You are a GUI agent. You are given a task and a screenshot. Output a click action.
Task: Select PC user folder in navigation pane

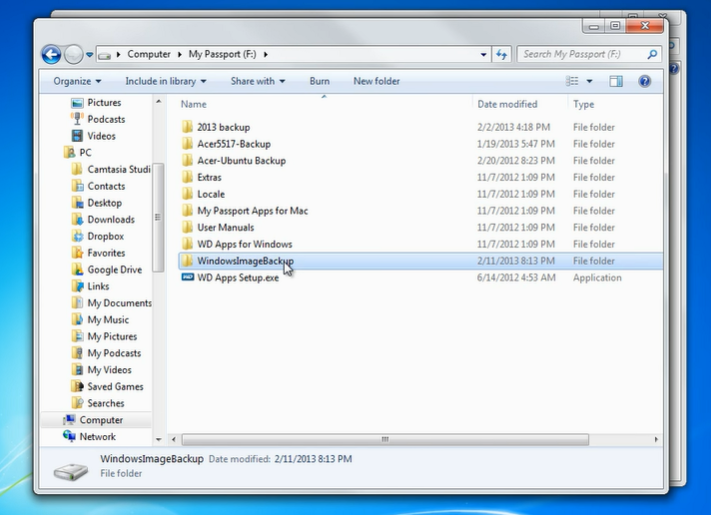pos(85,153)
